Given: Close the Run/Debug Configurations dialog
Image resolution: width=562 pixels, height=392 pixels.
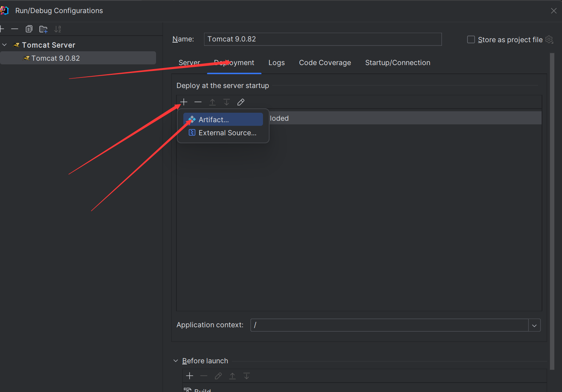Looking at the screenshot, I should (x=554, y=11).
